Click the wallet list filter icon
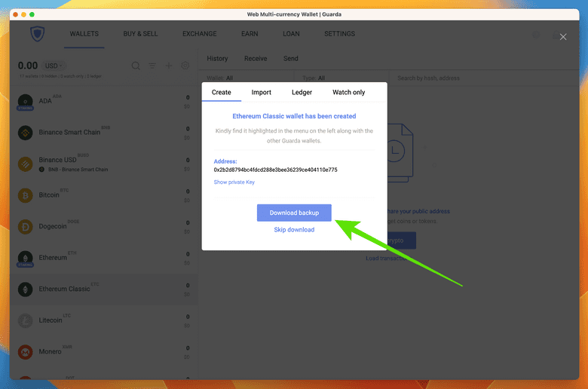588x389 pixels. coord(153,66)
